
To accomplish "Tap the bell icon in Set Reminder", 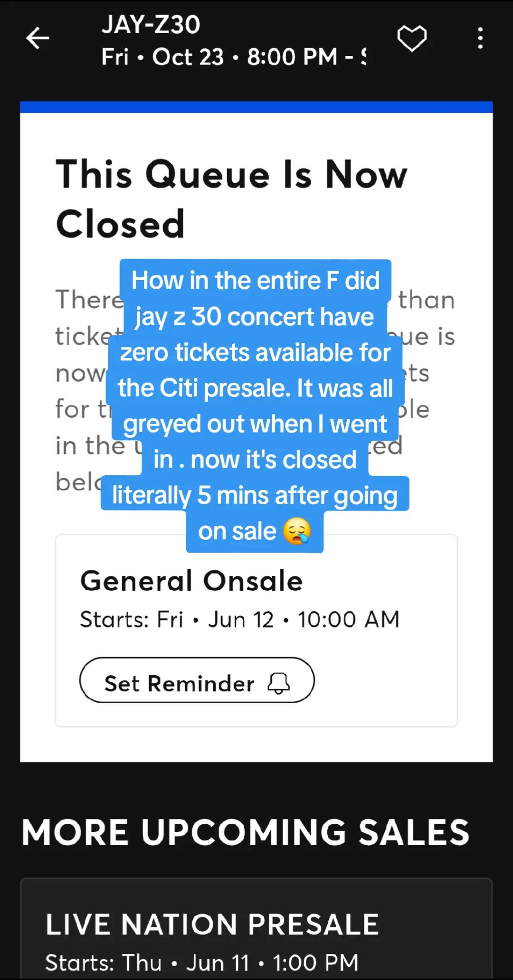I will [279, 683].
